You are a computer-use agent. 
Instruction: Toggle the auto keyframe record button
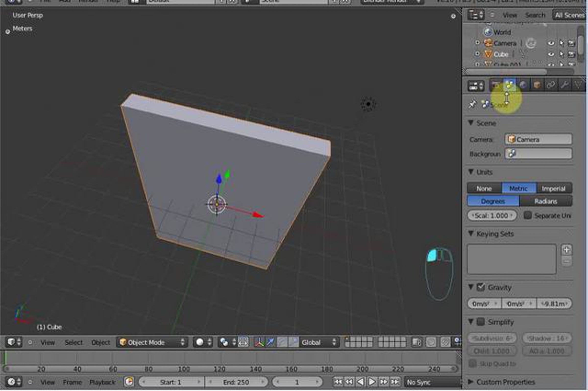click(x=129, y=382)
